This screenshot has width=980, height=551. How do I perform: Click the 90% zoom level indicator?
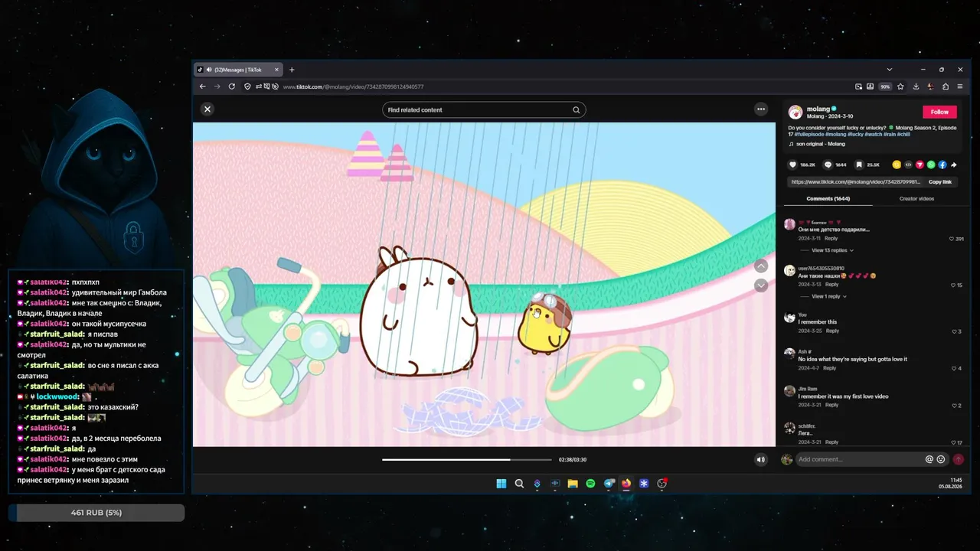click(x=885, y=86)
